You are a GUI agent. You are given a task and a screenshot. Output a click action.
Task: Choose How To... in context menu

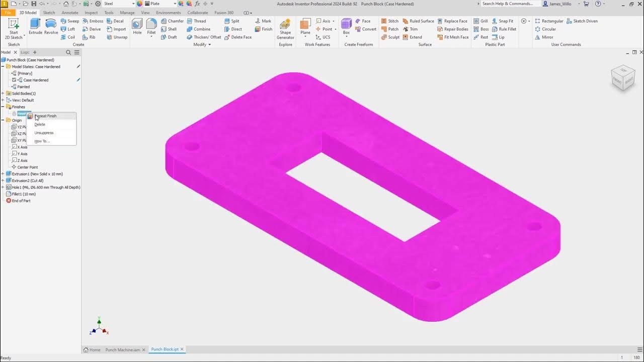click(x=51, y=141)
